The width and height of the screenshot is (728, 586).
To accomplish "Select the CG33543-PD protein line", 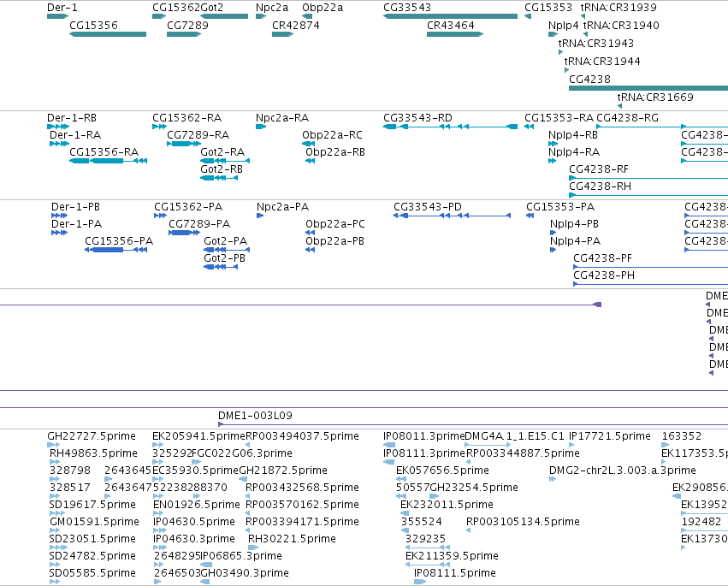I will [453, 216].
